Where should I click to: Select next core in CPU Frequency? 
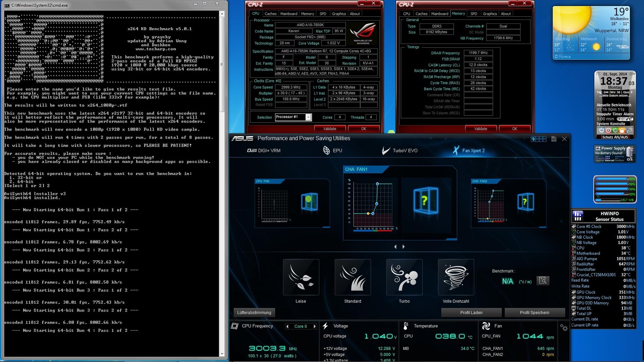tap(314, 326)
